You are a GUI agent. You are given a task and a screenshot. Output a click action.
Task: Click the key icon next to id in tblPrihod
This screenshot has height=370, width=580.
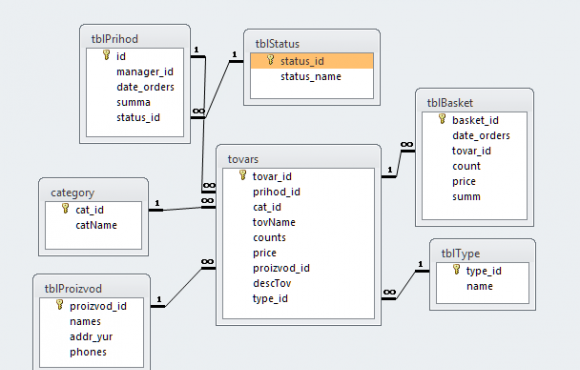point(107,55)
